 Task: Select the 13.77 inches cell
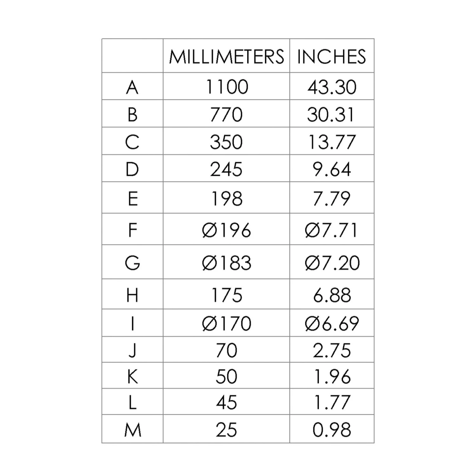(x=332, y=142)
